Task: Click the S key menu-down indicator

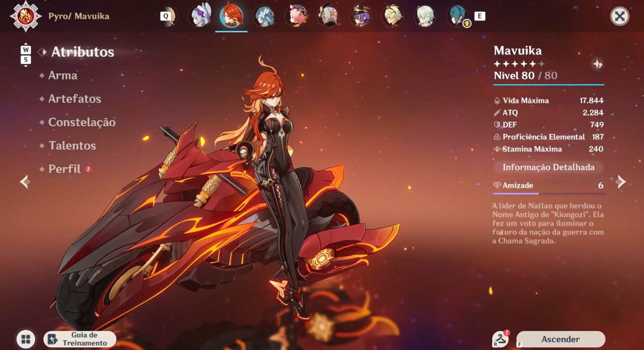Action: 26,60
